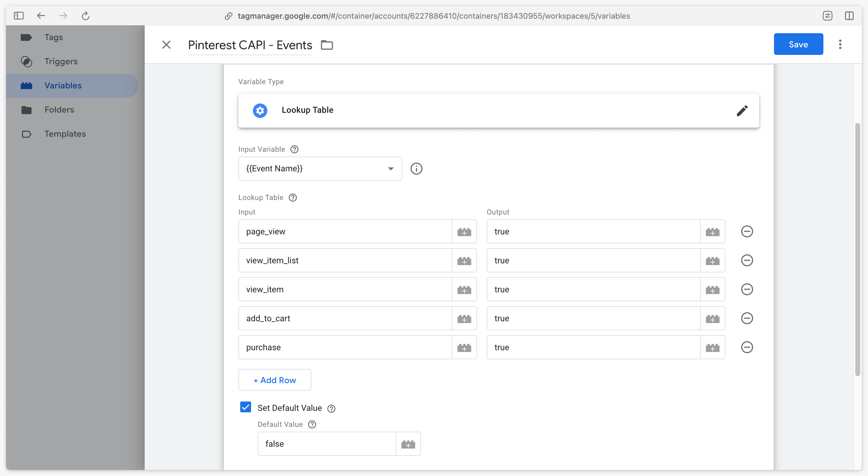
Task: Click the Lookup Table gear icon
Action: pyautogui.click(x=260, y=110)
